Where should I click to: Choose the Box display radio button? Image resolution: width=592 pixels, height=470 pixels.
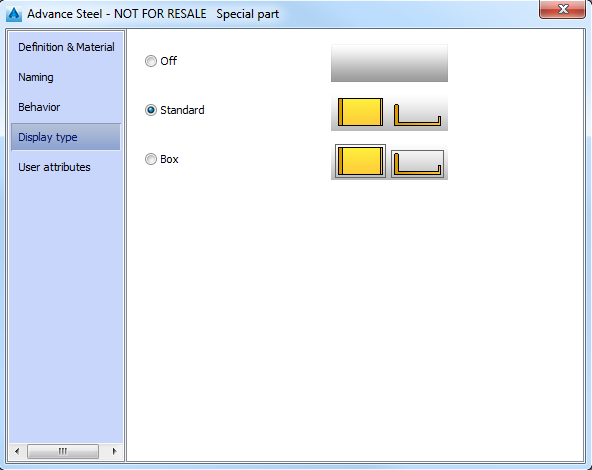point(151,159)
